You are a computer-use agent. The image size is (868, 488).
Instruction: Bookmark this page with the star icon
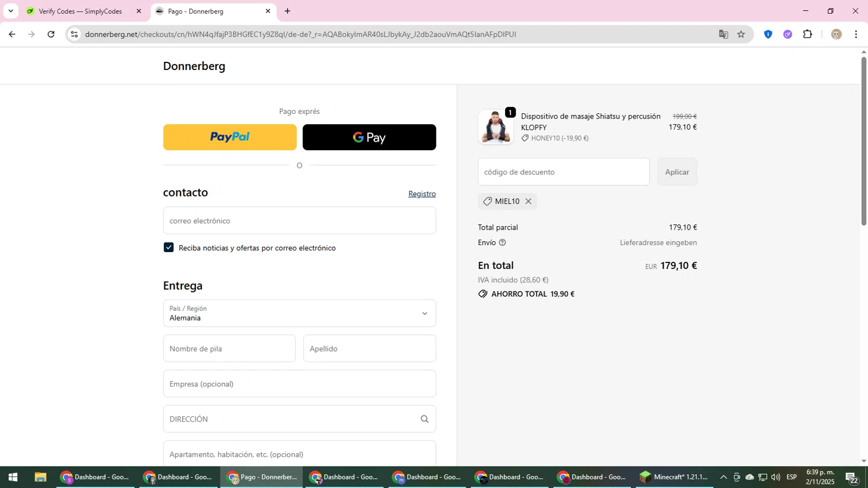tap(741, 34)
